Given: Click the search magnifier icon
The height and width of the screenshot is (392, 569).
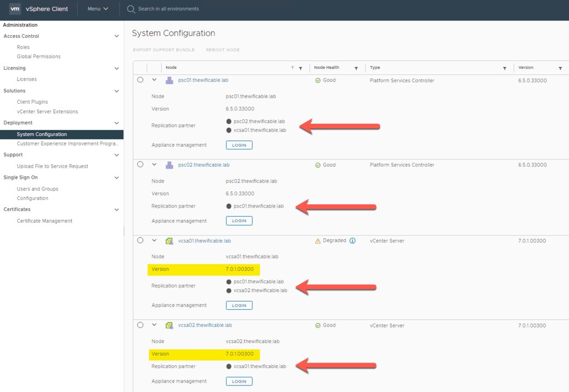Looking at the screenshot, I should [131, 9].
